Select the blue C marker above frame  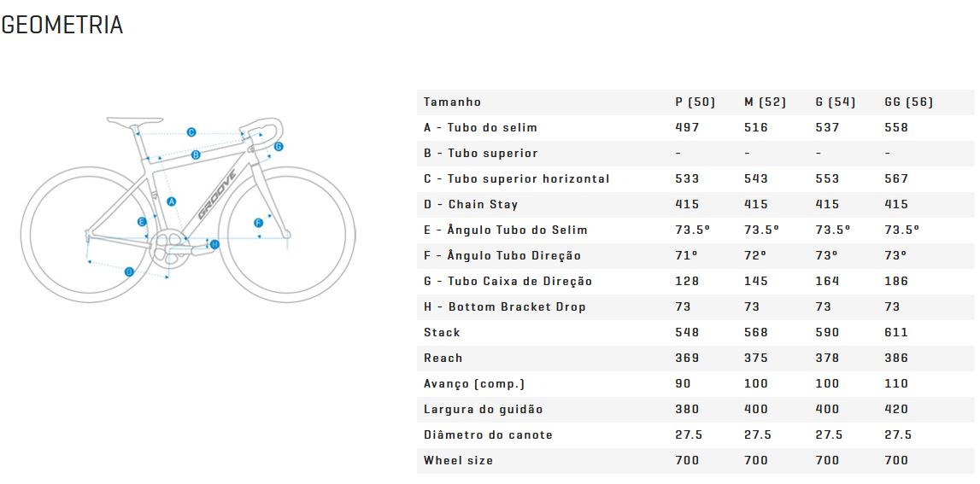[x=191, y=131]
